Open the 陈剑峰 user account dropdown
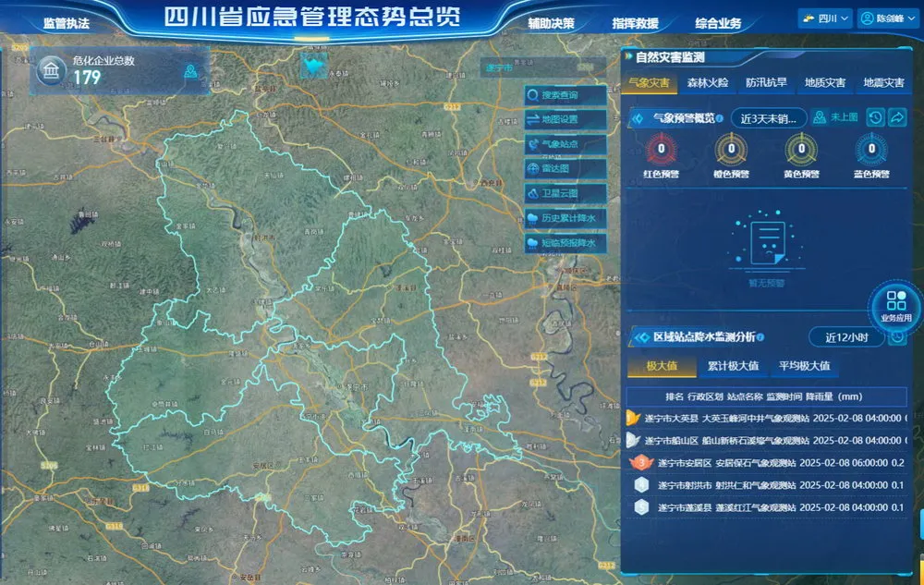The image size is (924, 585). [889, 18]
